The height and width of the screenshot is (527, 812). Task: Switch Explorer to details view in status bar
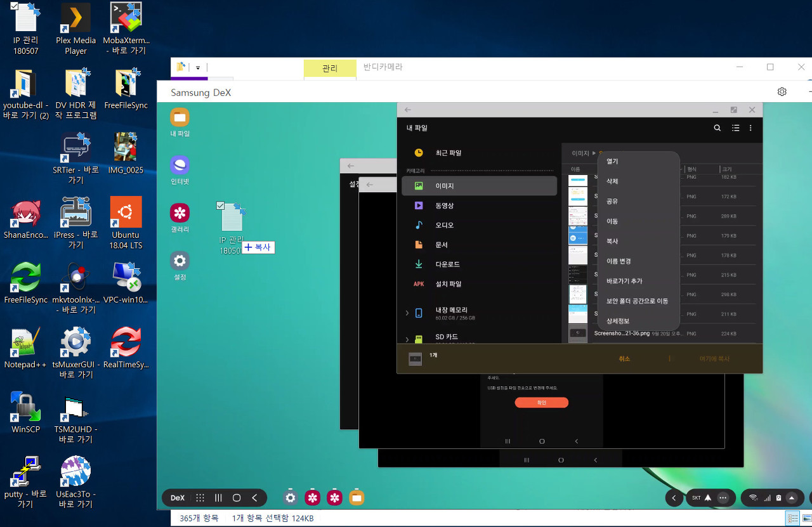click(792, 519)
